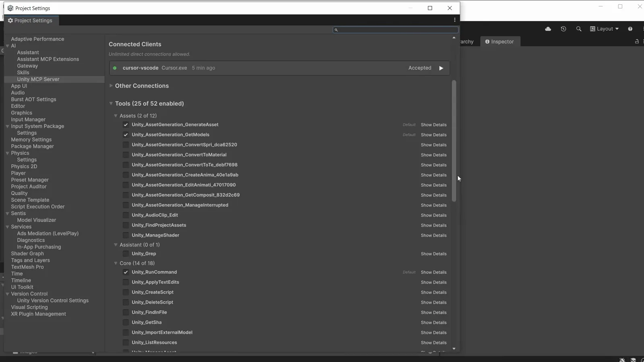Toggle the Inspector lock icon
Image resolution: width=644 pixels, height=362 pixels.
(x=637, y=41)
